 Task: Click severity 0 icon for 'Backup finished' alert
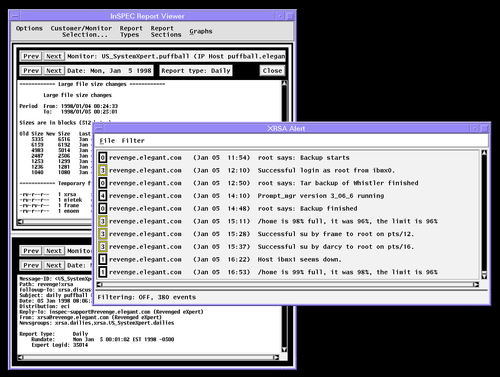coord(103,209)
